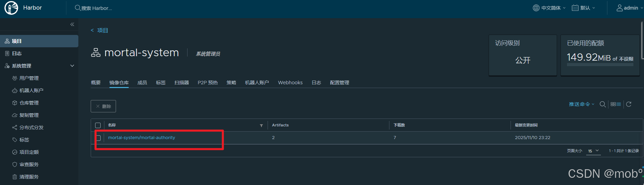Switch view with card/list toggle icon
This screenshot has width=644, height=185.
pyautogui.click(x=616, y=104)
